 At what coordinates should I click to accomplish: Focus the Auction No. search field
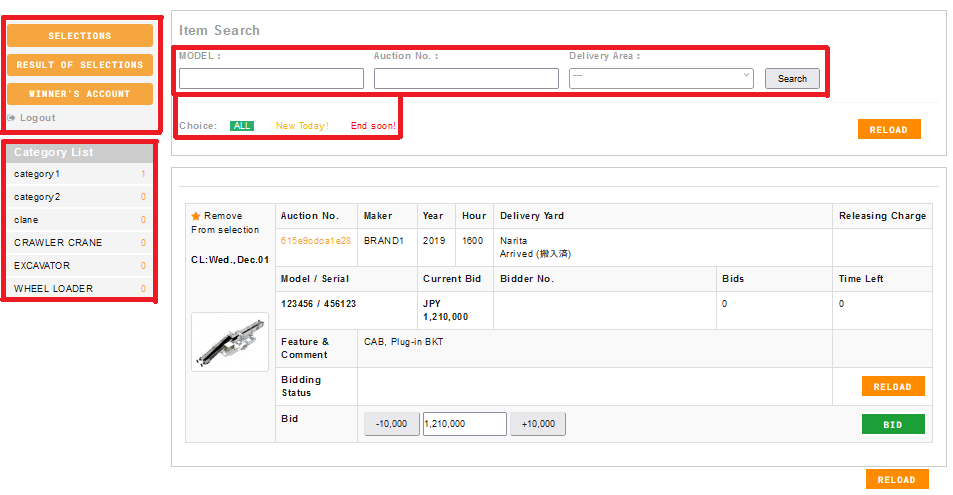coord(466,79)
